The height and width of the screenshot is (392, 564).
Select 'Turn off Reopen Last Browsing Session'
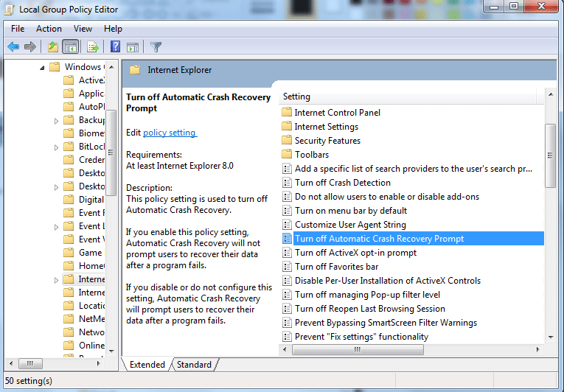(x=370, y=309)
